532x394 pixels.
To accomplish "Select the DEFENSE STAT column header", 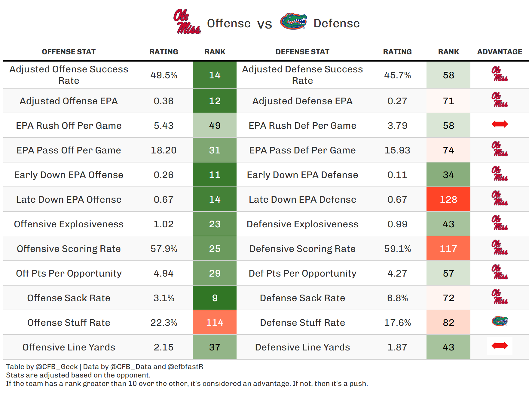I will [302, 52].
